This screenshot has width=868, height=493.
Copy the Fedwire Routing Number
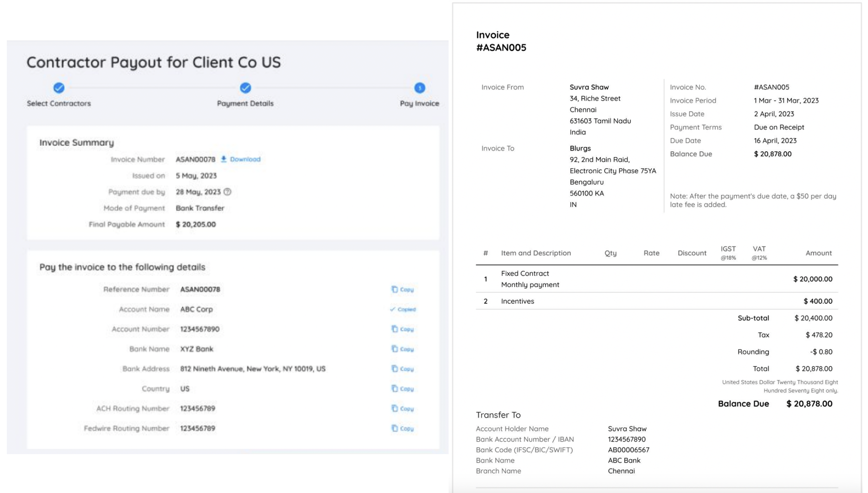tap(402, 428)
